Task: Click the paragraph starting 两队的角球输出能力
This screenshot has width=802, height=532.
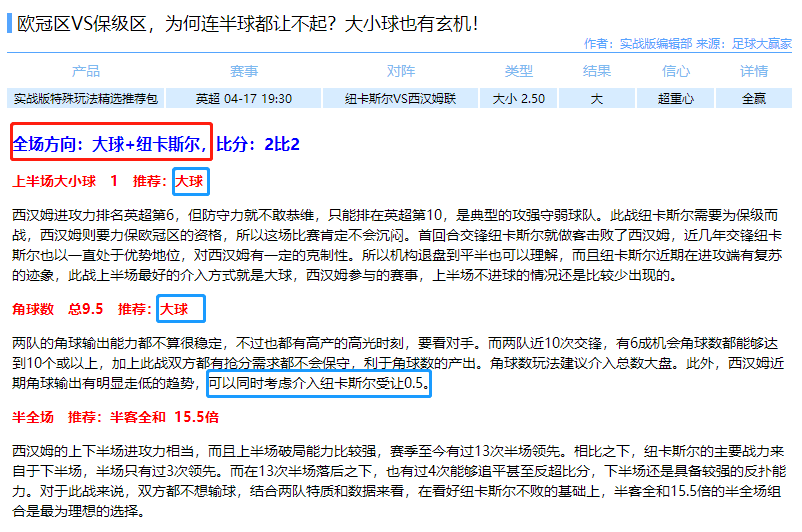Action: [398, 363]
